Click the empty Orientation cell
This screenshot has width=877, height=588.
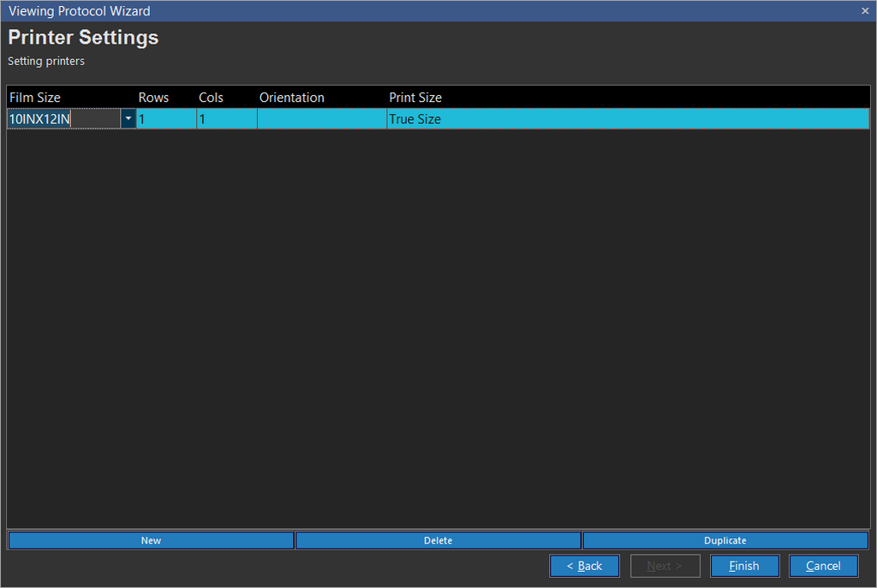tap(321, 119)
